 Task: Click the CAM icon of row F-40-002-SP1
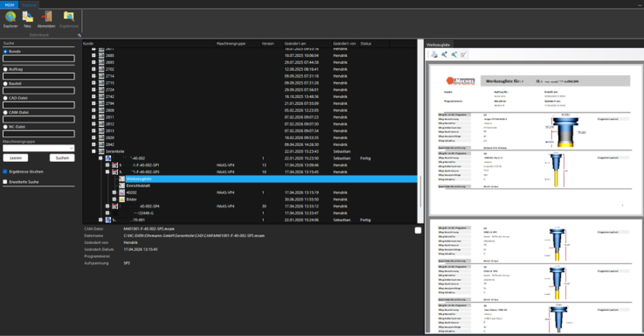point(115,164)
